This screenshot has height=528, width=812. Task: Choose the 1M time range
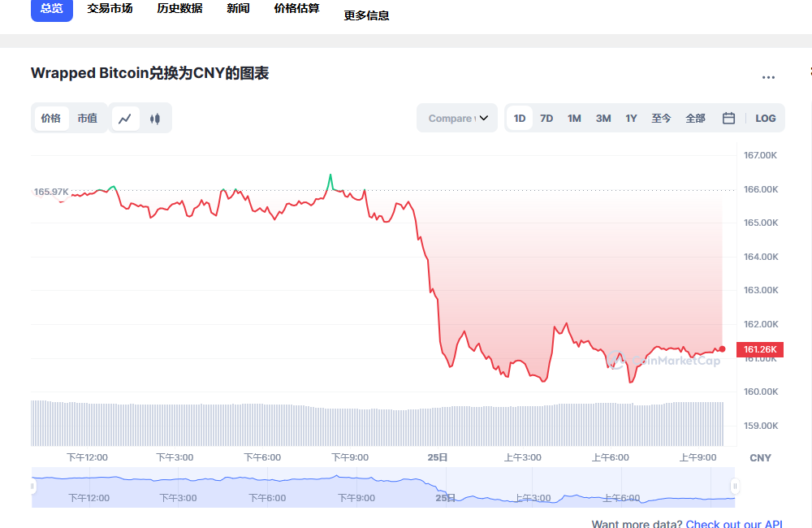574,118
